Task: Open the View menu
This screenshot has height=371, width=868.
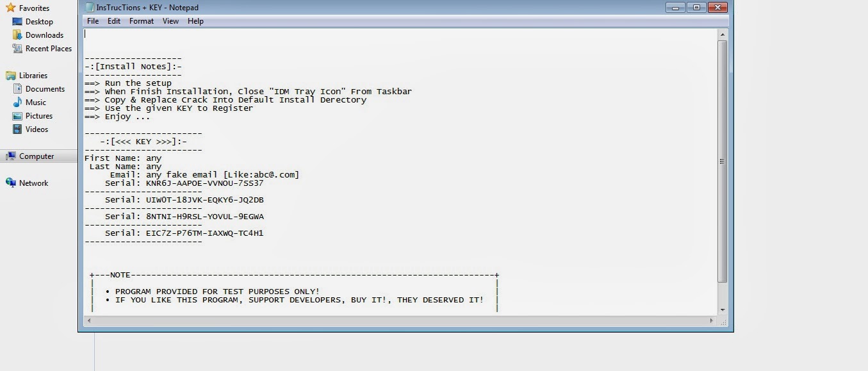Action: (170, 21)
